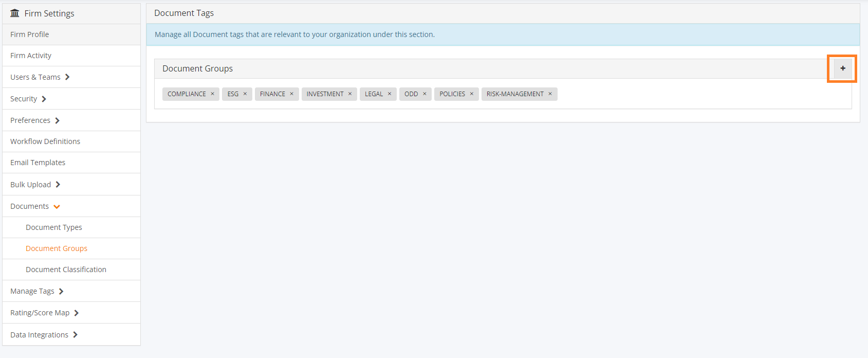The height and width of the screenshot is (358, 868).
Task: Collapse the Documents section arrow
Action: [57, 207]
